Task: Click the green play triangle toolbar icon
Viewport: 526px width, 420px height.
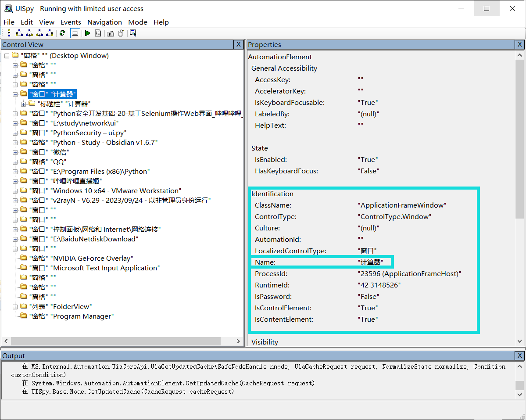Action: pos(88,33)
